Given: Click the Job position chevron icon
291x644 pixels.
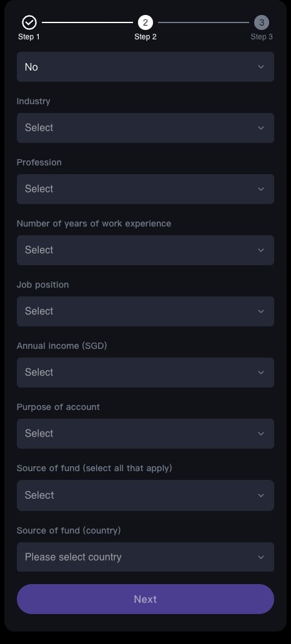Looking at the screenshot, I should click(261, 311).
